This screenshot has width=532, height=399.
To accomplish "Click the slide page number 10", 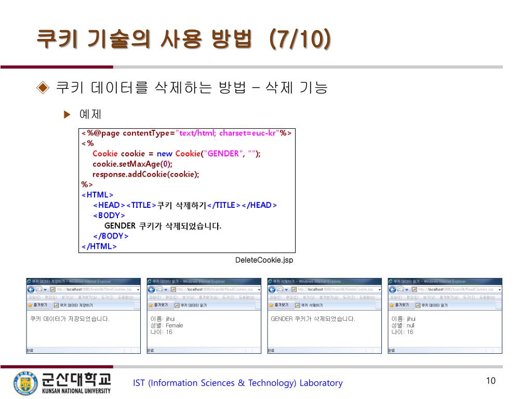I will pos(490,381).
